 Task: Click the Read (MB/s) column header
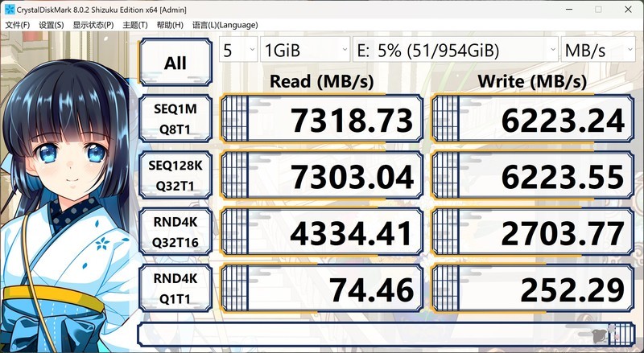[x=321, y=81]
